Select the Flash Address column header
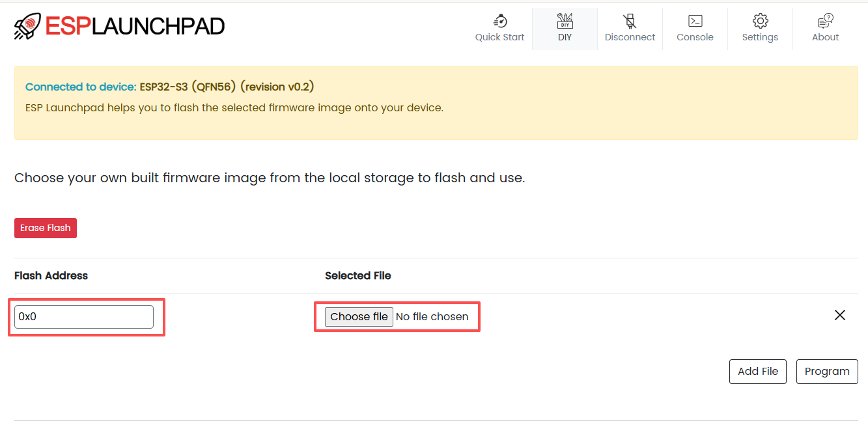The width and height of the screenshot is (868, 425). click(51, 276)
